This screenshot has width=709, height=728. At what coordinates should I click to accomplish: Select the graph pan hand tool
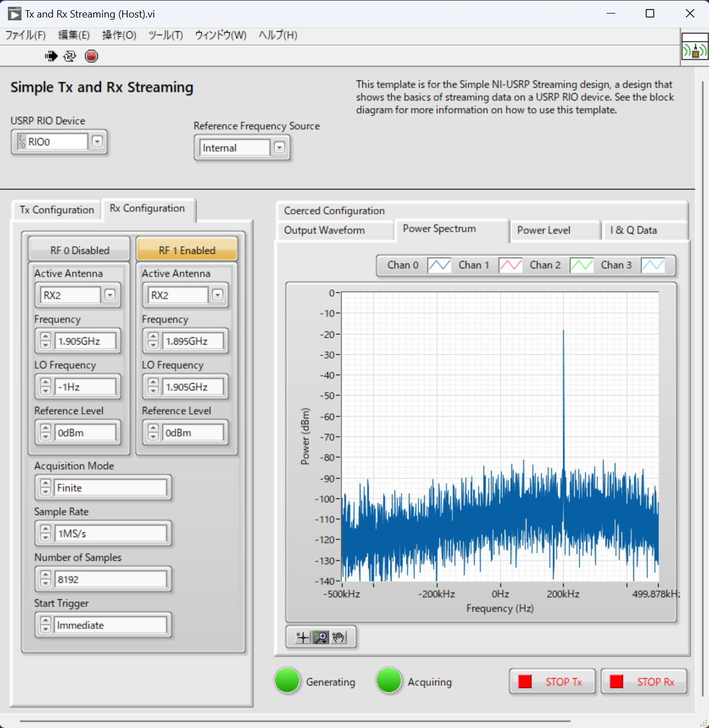click(338, 638)
